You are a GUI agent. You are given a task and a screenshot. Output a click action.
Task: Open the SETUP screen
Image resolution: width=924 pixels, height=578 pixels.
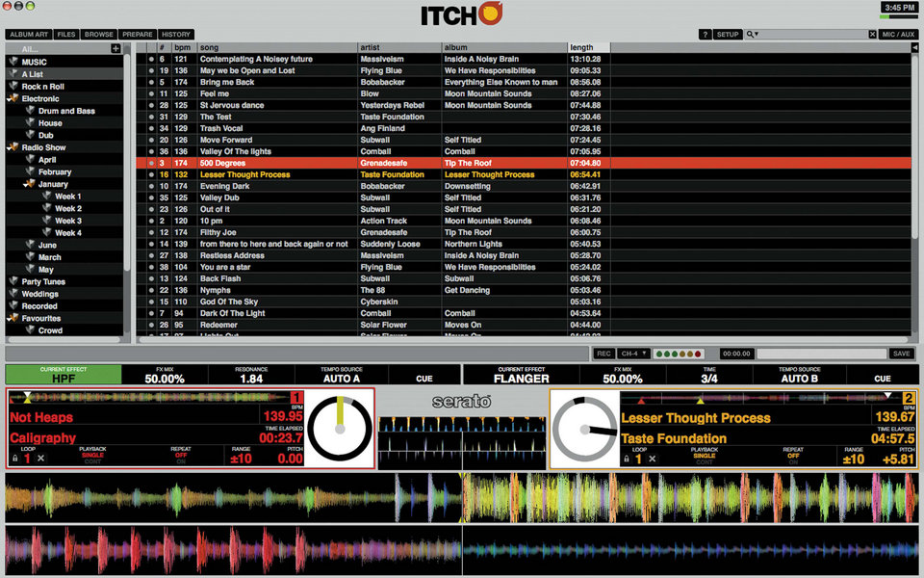coord(728,35)
